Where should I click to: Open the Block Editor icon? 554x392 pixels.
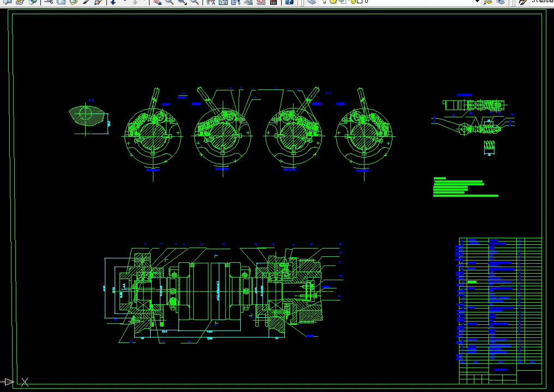pyautogui.click(x=98, y=2)
